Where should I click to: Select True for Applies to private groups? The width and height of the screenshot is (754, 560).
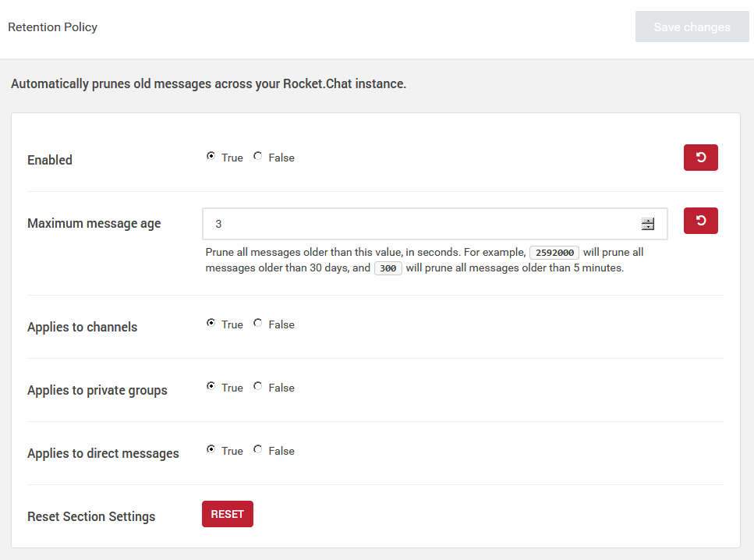pyautogui.click(x=211, y=386)
